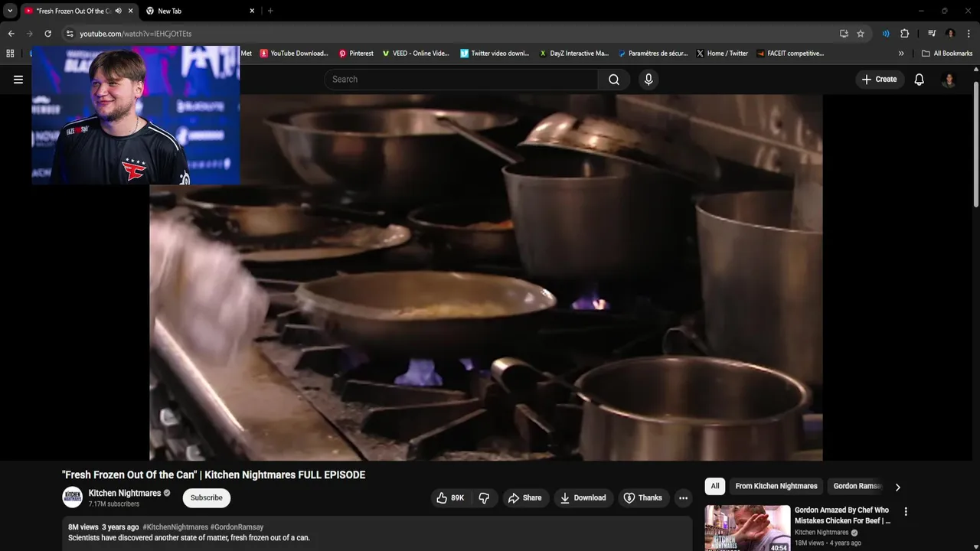Viewport: 980px width, 551px height.
Task: Click install app icon in address bar
Action: (x=844, y=34)
